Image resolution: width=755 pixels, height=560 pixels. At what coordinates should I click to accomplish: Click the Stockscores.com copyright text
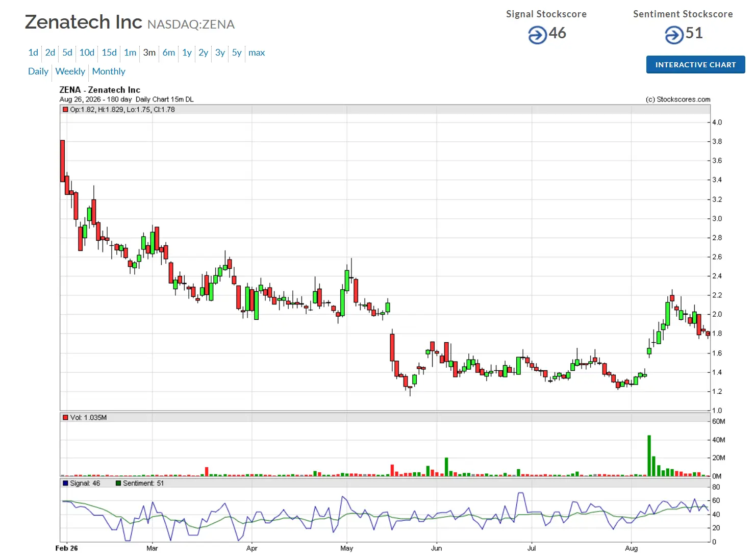[x=678, y=99]
